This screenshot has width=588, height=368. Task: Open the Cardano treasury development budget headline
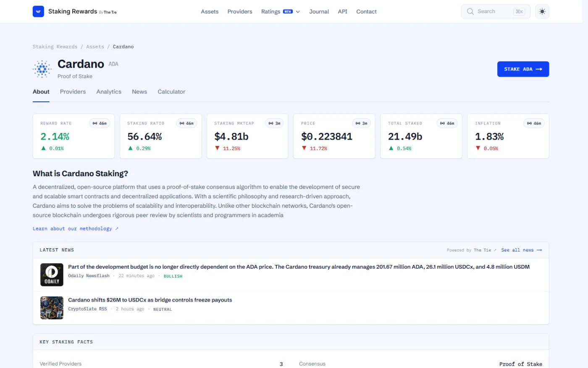[299, 267]
